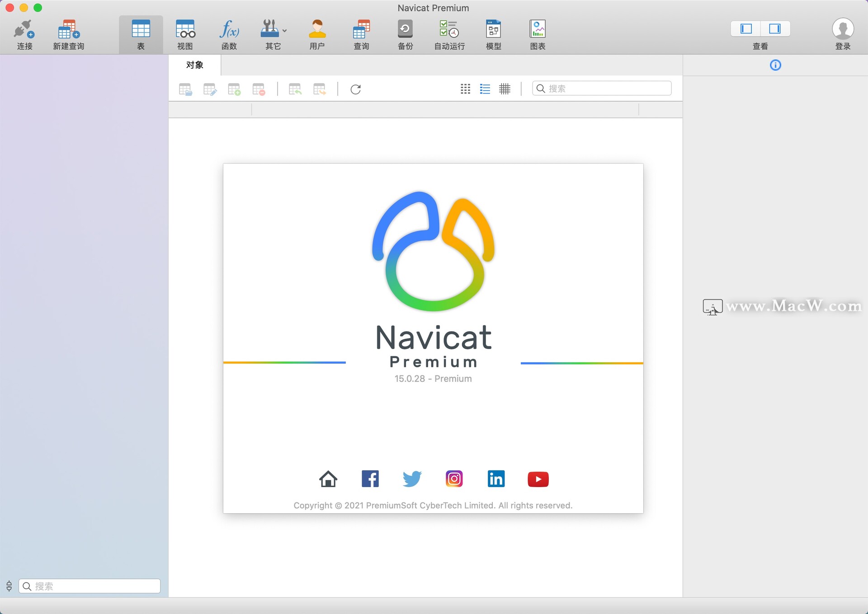868x614 pixels.
Task: Open 新建查询 new query
Action: click(x=69, y=29)
